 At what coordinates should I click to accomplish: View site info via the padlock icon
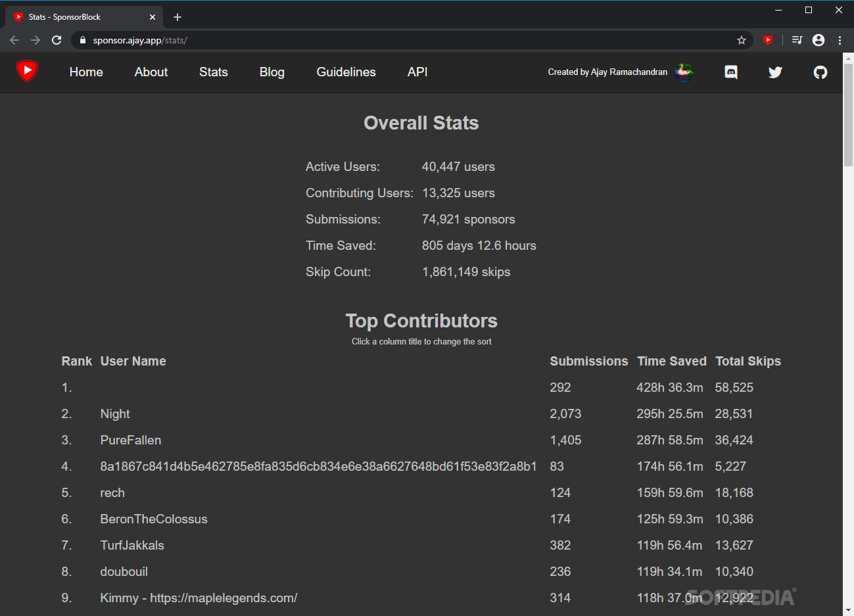click(82, 40)
